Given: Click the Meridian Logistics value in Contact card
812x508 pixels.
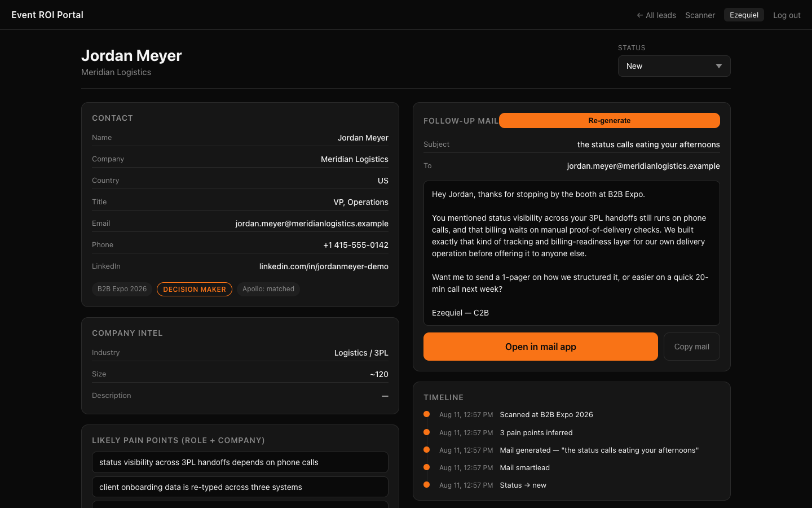Looking at the screenshot, I should coord(355,159).
